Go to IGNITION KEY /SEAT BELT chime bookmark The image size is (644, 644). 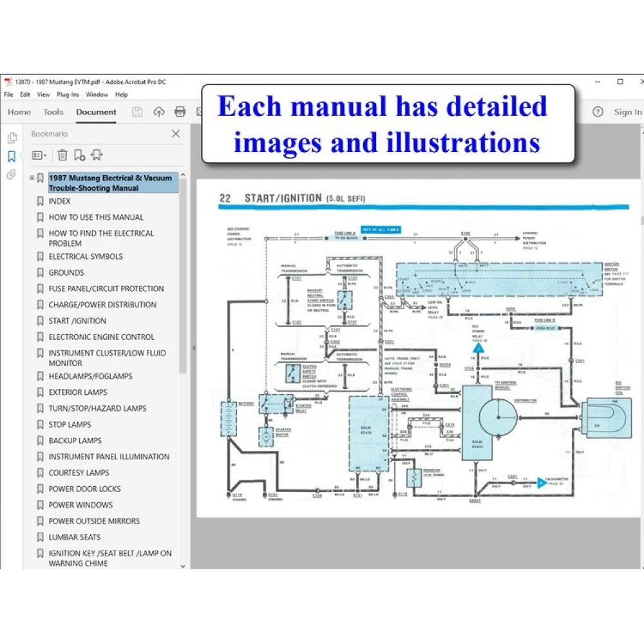110,558
